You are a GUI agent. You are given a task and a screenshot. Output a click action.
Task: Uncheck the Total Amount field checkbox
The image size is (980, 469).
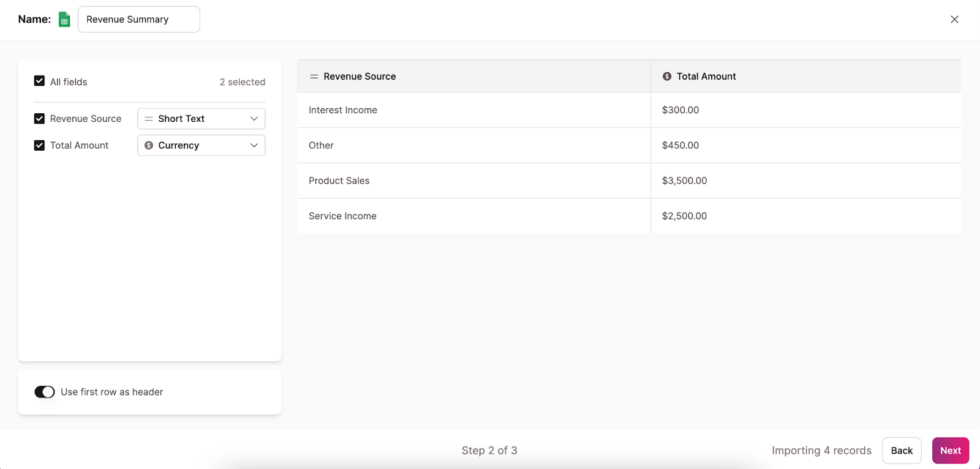pyautogui.click(x=40, y=146)
